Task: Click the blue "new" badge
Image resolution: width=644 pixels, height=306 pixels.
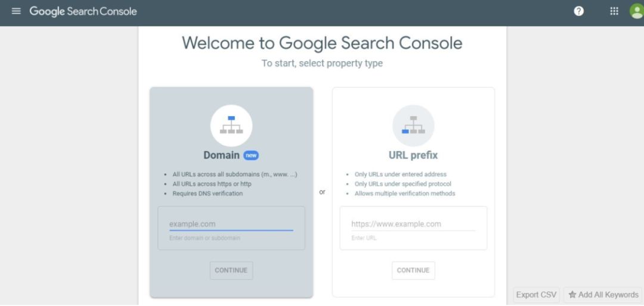Action: tap(251, 155)
